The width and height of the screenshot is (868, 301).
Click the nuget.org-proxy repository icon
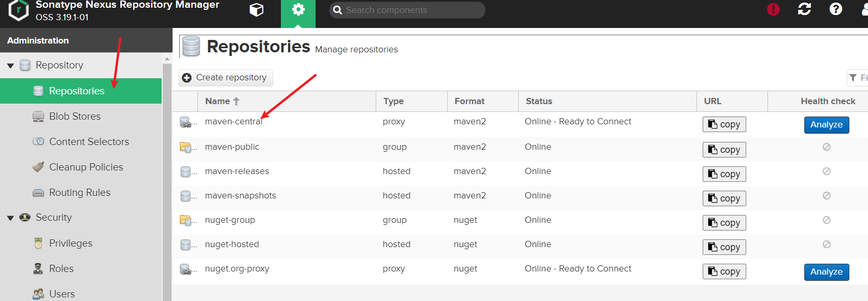[x=186, y=269]
